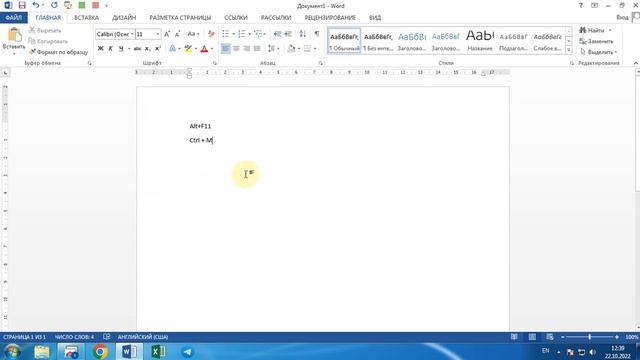
Task: Apply the Название style
Action: point(480,41)
